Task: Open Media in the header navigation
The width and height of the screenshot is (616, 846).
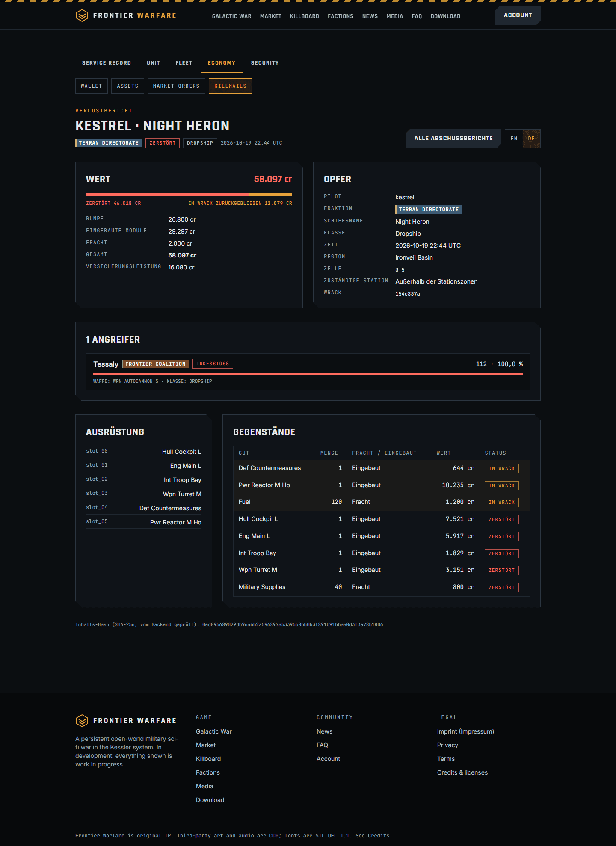Action: pos(394,16)
